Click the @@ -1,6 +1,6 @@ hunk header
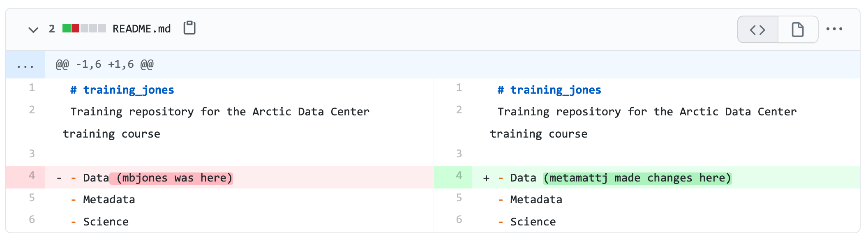Image resolution: width=868 pixels, height=239 pixels. click(104, 64)
